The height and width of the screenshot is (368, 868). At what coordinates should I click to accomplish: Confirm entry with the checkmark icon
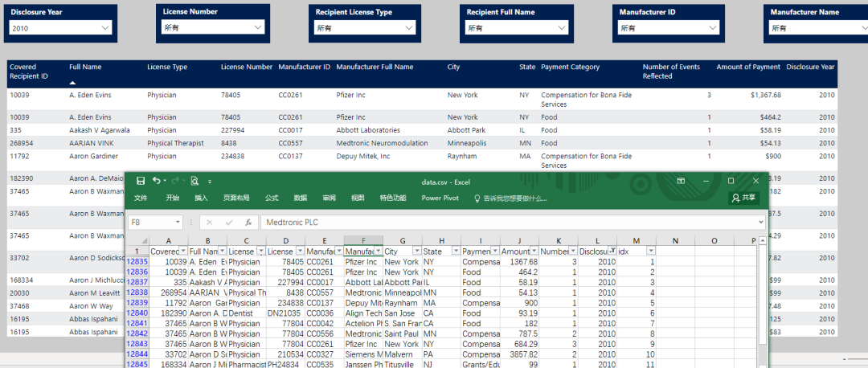(x=229, y=223)
